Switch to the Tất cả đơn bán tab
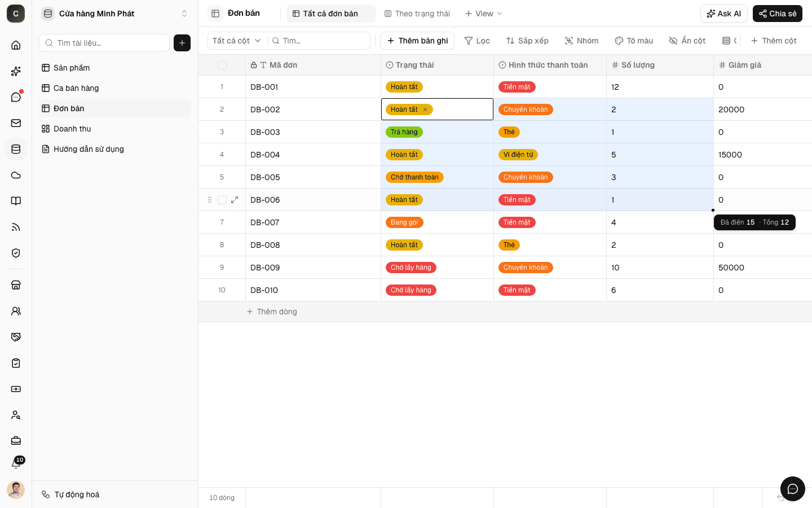 tap(330, 14)
